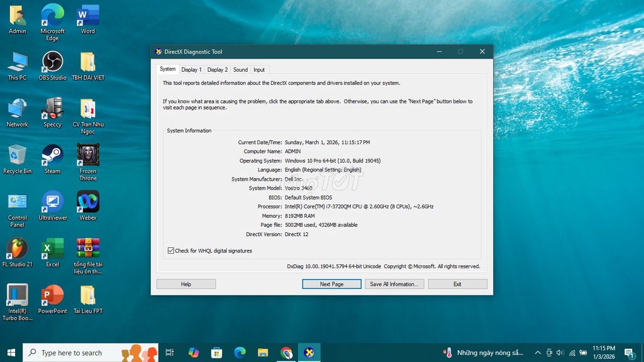Click Save All Information button

[x=394, y=284]
